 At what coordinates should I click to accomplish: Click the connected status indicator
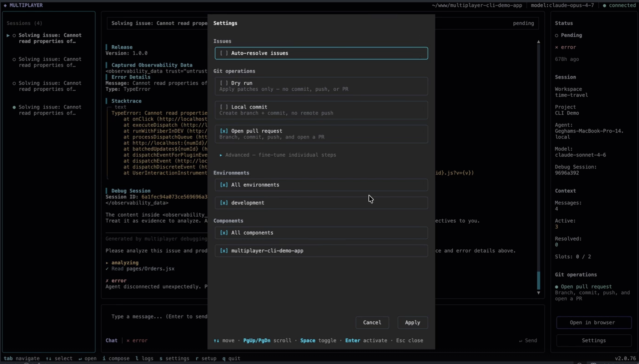pyautogui.click(x=619, y=5)
